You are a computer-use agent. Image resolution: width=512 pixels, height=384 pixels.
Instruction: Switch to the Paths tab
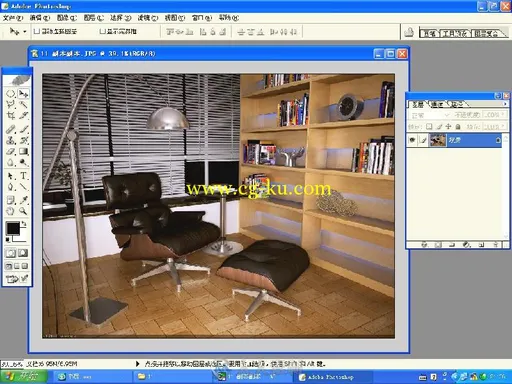click(x=456, y=105)
